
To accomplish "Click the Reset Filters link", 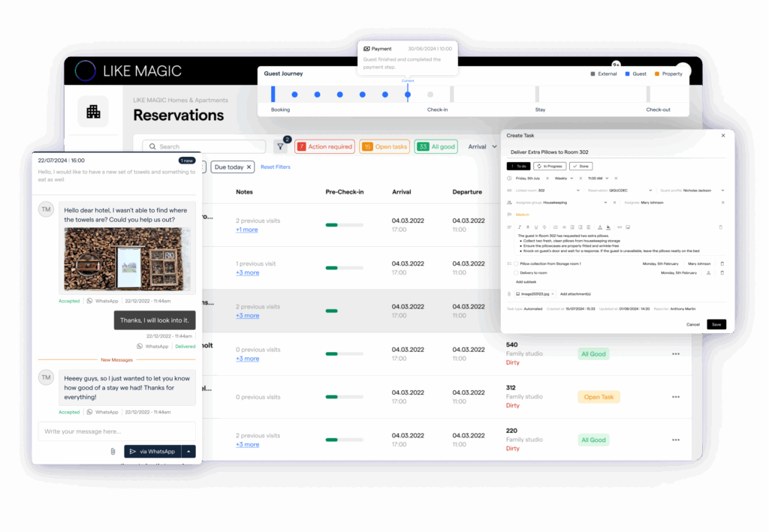I will click(275, 167).
